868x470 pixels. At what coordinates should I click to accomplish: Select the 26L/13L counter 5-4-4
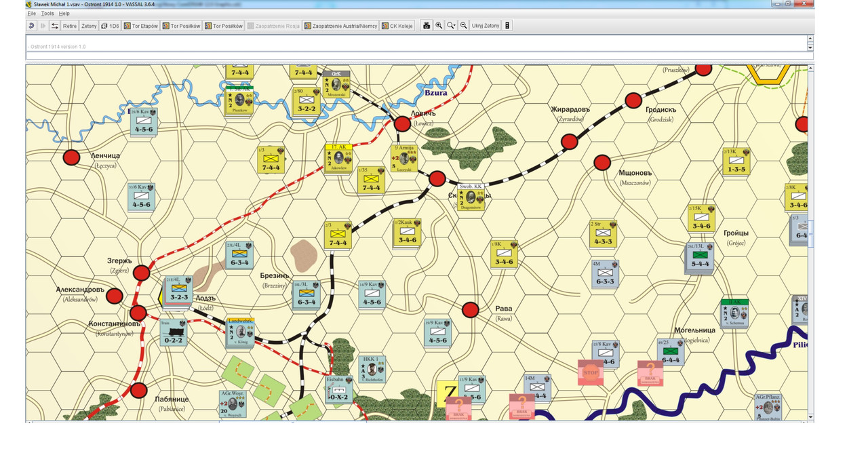700,256
